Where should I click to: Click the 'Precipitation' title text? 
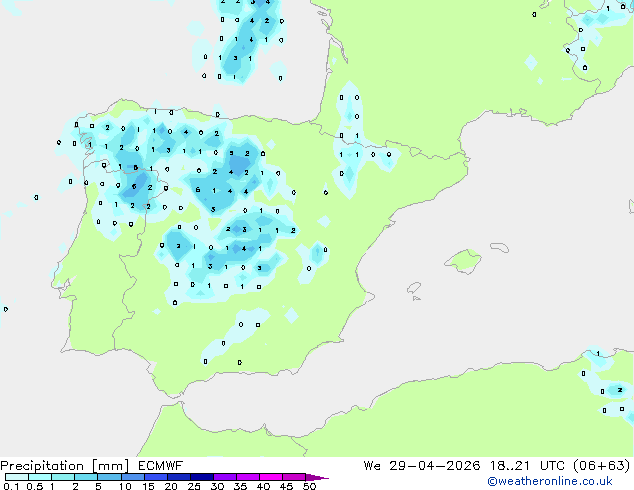coord(42,466)
